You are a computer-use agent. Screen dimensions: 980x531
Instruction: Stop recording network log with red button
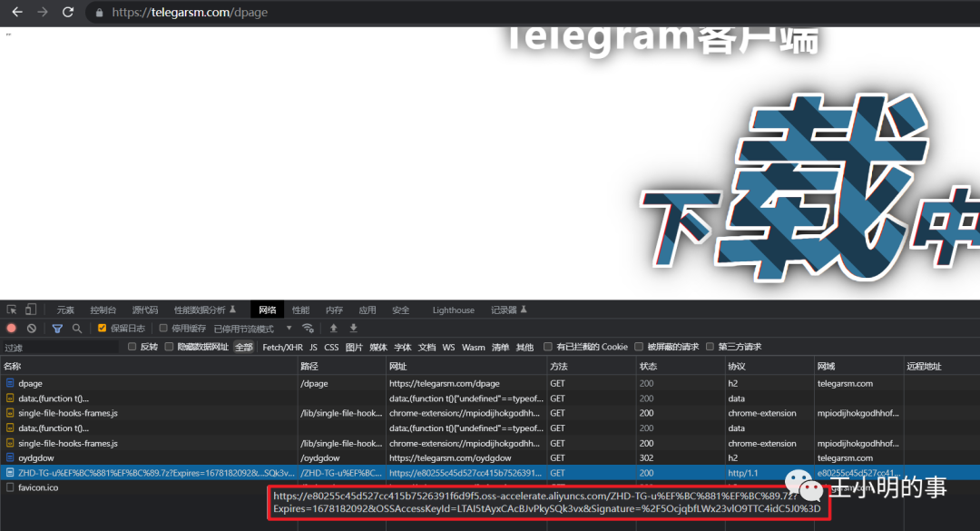11,328
